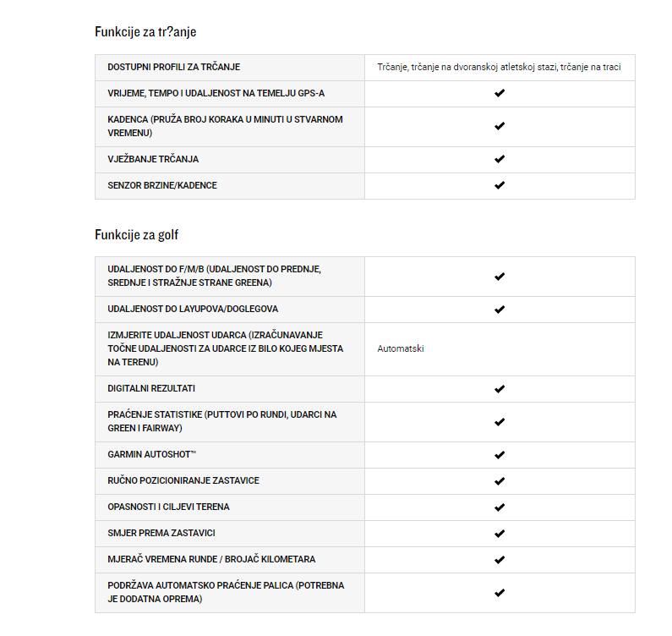Click the 'Automatski' value text
Viewport: 672px width, 636px height.
401,348
